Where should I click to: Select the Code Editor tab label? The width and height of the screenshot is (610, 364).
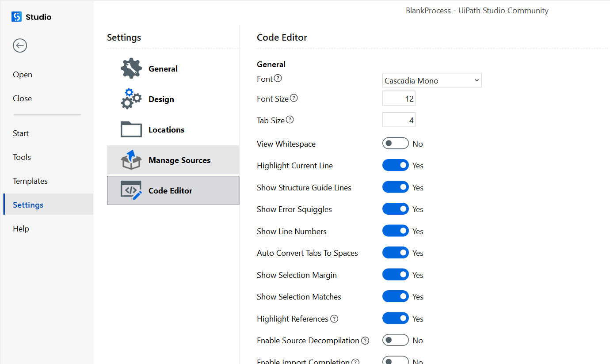170,190
